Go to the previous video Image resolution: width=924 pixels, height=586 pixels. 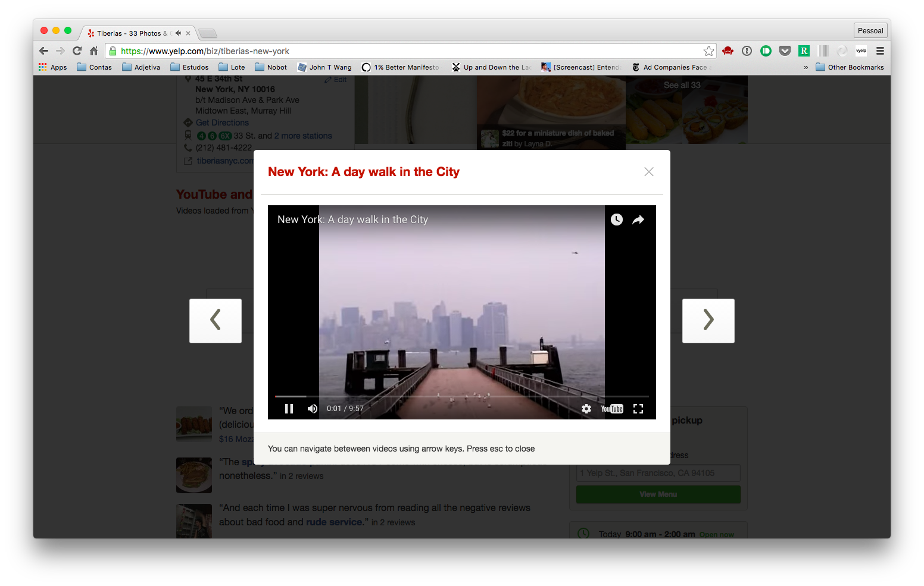(216, 321)
